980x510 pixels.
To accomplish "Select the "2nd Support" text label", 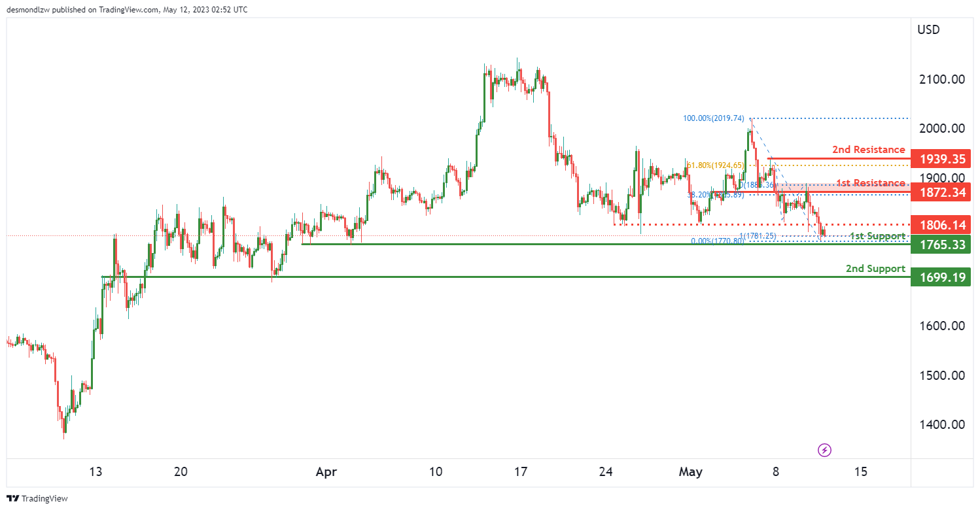I will pyautogui.click(x=875, y=269).
